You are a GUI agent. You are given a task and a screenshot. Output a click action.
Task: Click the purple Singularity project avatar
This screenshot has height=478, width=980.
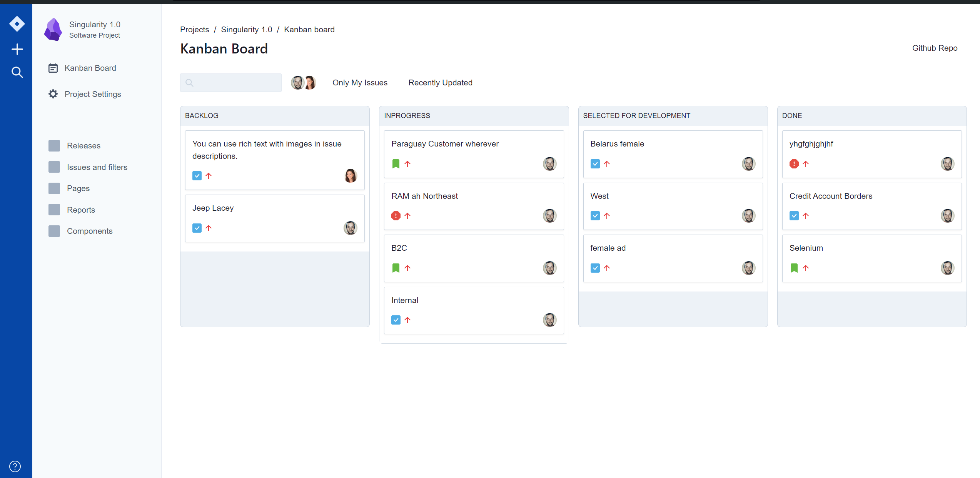coord(53,30)
